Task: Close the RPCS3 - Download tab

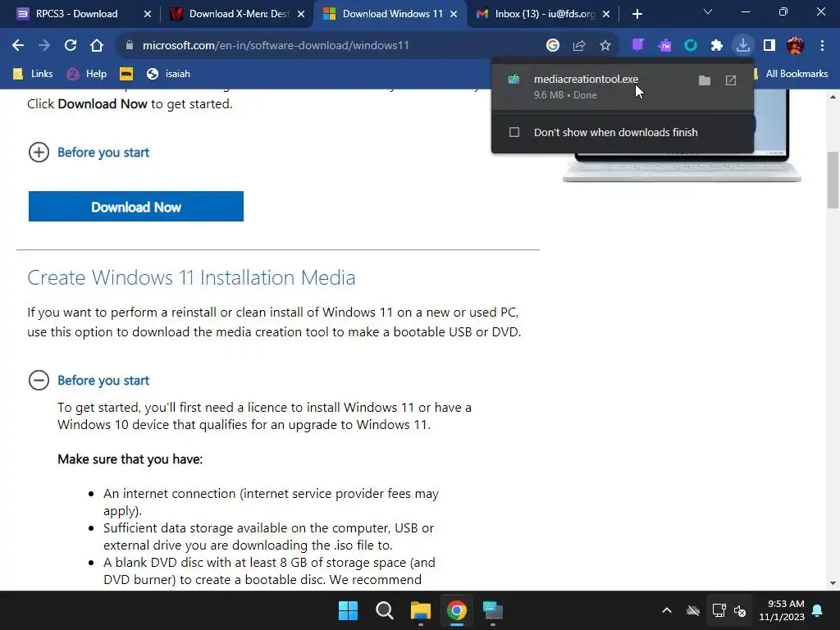Action: pos(148,14)
